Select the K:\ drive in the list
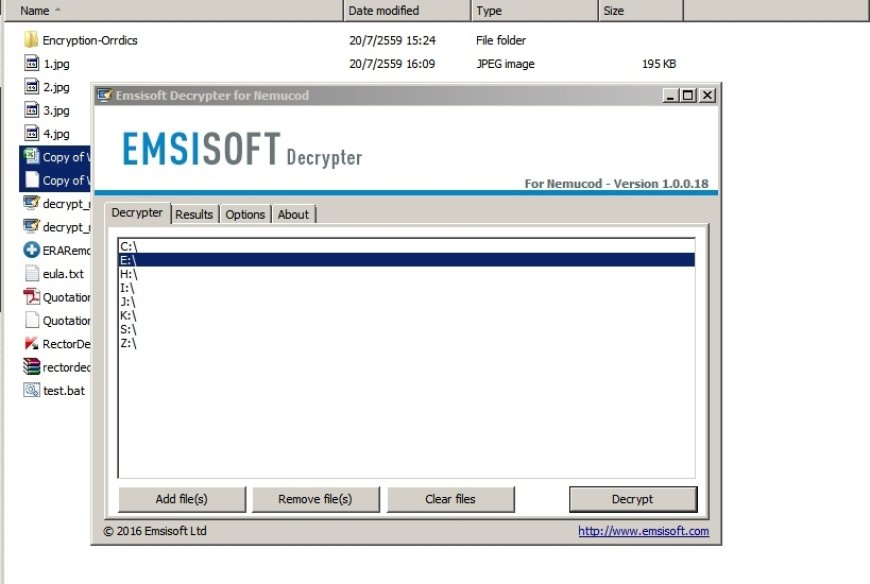 point(406,316)
